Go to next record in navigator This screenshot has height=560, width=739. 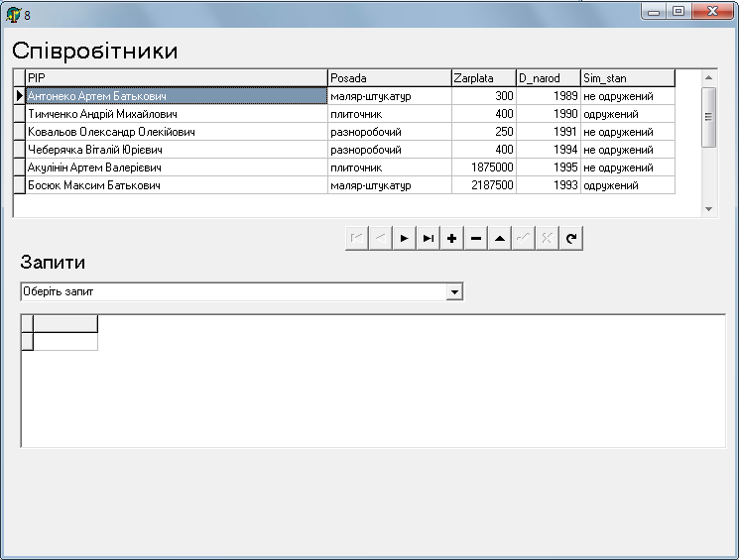tap(405, 238)
